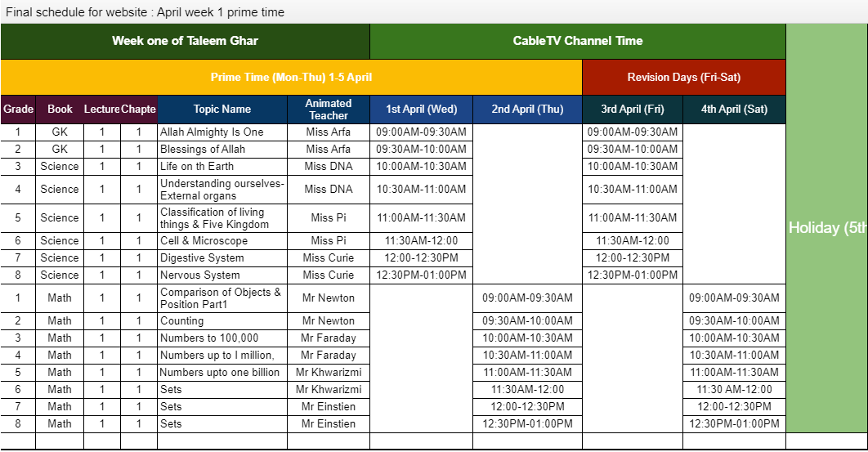Click the "Final schedule for website" title text
This screenshot has width=868, height=452.
click(x=145, y=12)
